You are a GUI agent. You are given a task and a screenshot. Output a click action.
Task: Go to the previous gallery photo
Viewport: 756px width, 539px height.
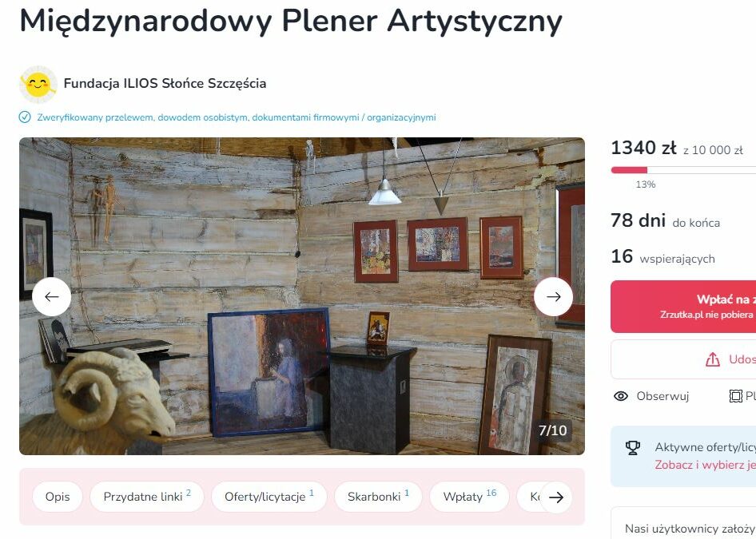pos(52,297)
